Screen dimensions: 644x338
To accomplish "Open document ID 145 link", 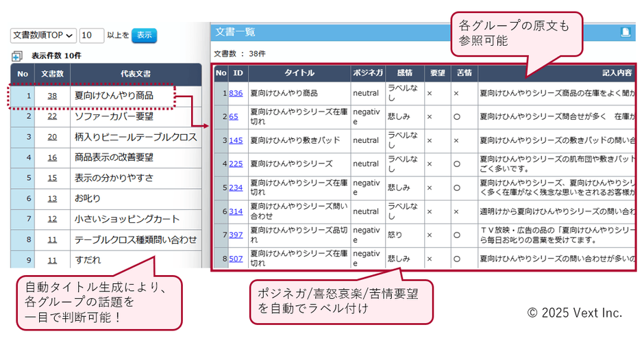I will [236, 140].
